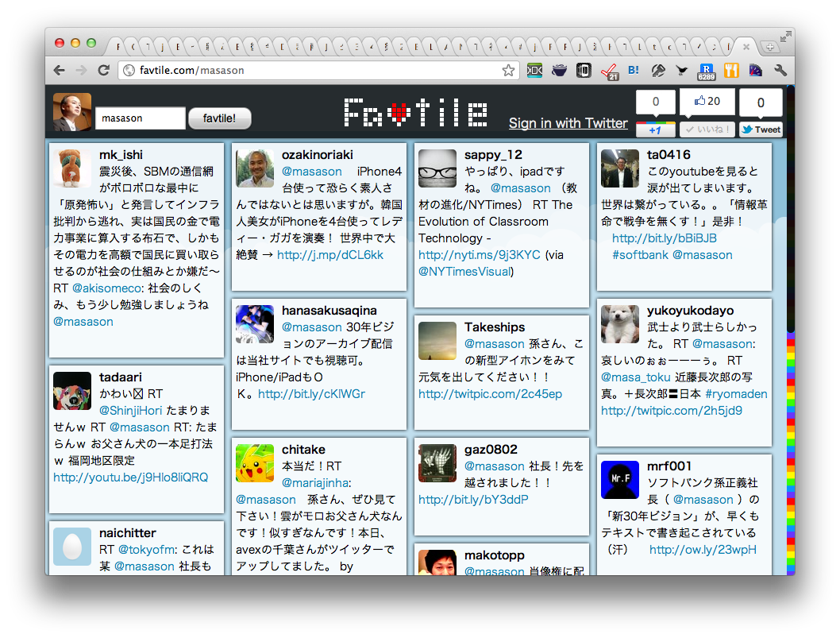Image resolution: width=840 pixels, height=638 pixels.
Task: Open the blue R extension with 6289 badge
Action: 706,72
